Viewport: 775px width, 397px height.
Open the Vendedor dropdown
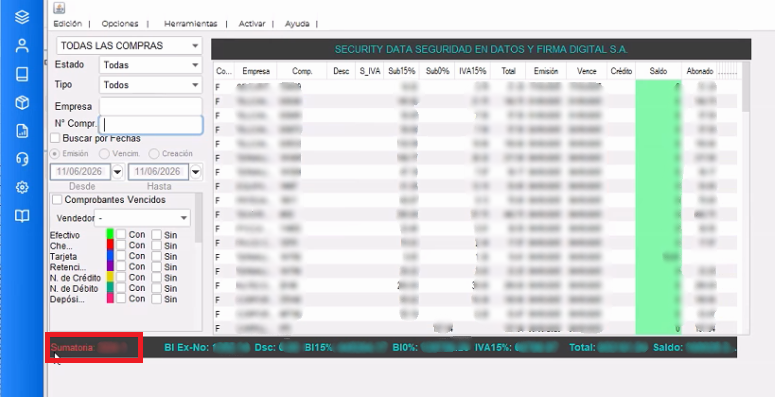[143, 218]
